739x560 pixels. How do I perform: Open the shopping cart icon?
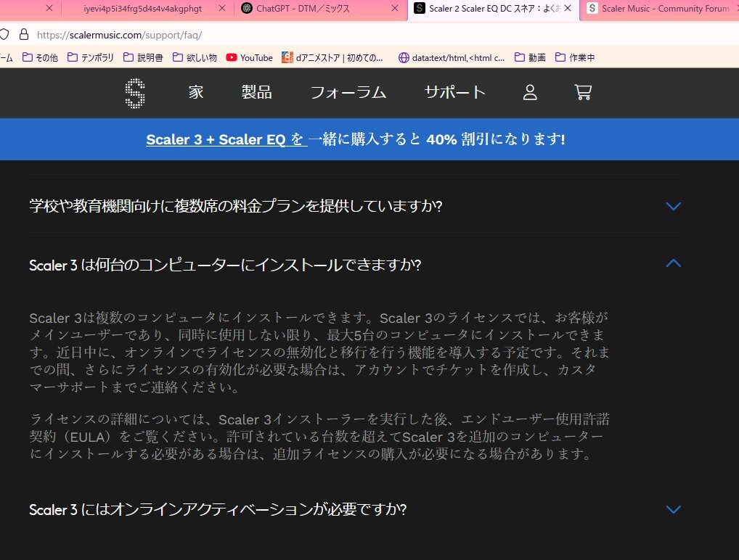point(583,92)
